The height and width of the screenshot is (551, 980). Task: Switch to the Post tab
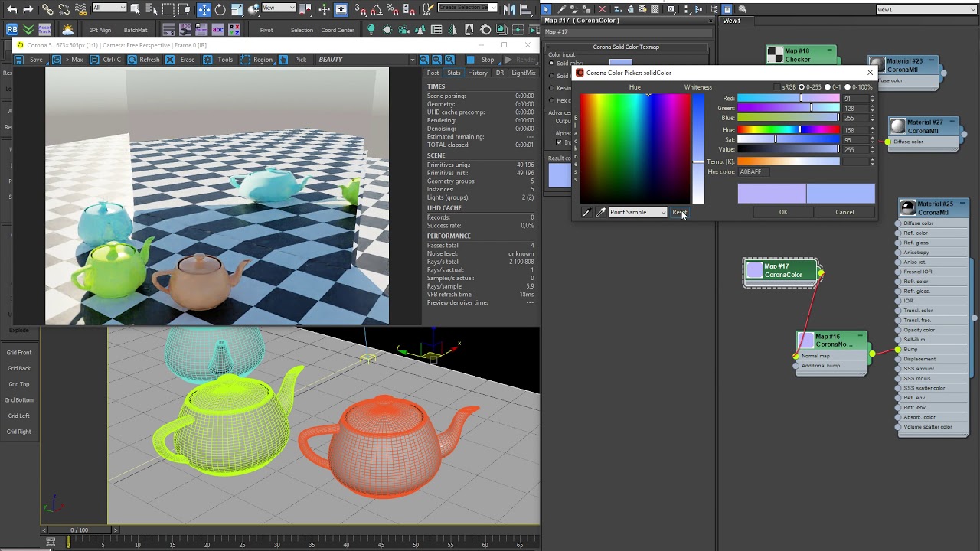click(433, 73)
